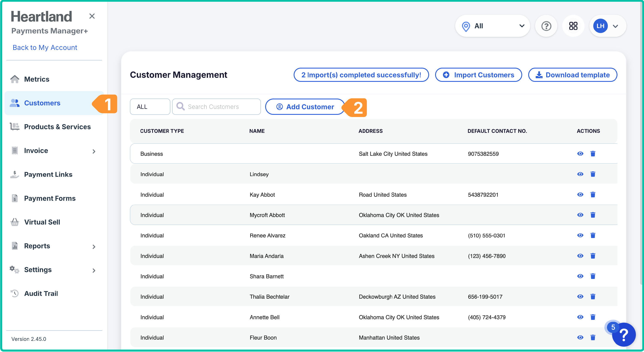Image resolution: width=644 pixels, height=352 pixels.
Task: Click the search magnifier icon
Action: pos(180,106)
